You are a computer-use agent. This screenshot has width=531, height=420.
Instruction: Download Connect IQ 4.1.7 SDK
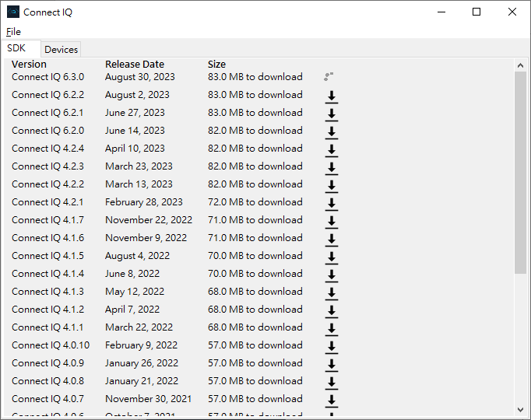tap(332, 222)
